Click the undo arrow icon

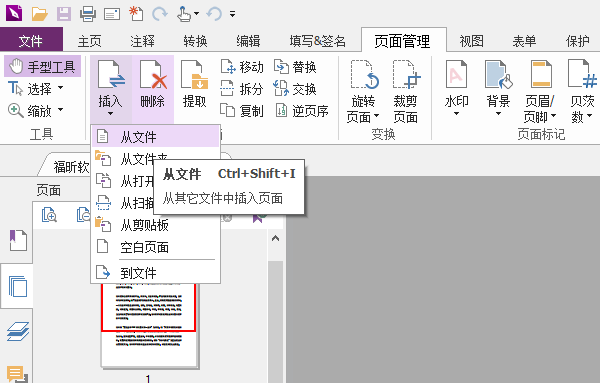(214, 14)
